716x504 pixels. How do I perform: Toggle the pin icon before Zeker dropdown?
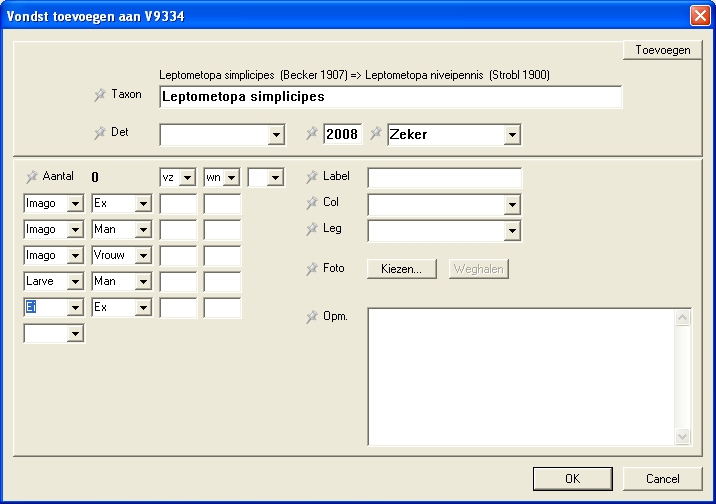(x=376, y=134)
